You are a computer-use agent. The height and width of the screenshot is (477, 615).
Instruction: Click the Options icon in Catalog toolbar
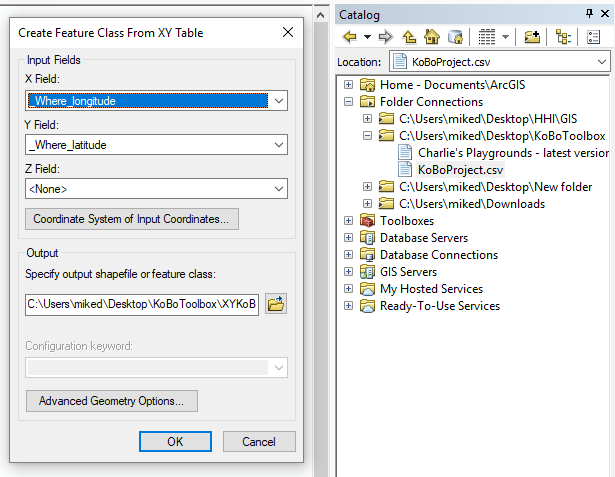[x=591, y=37]
